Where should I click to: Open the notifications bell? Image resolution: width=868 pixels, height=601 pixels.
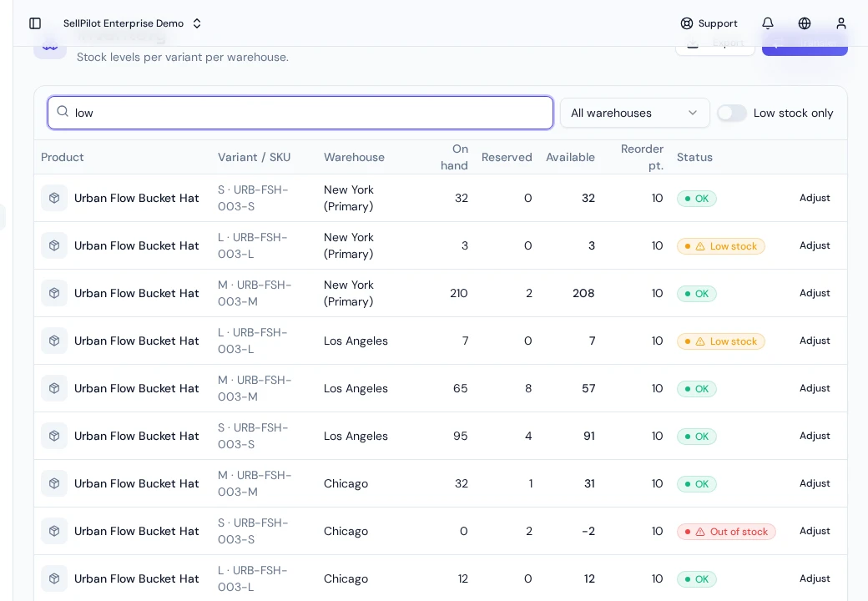[x=768, y=23]
